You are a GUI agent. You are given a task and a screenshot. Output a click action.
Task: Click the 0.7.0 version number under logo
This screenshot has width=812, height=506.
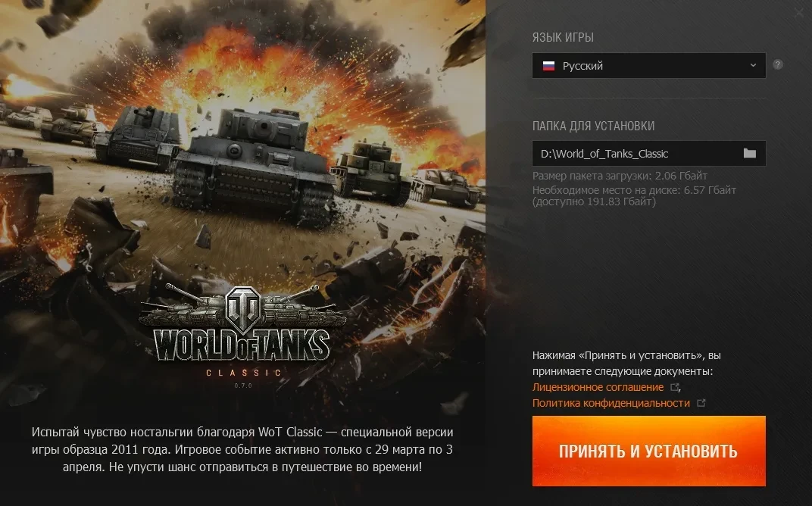pyautogui.click(x=243, y=386)
